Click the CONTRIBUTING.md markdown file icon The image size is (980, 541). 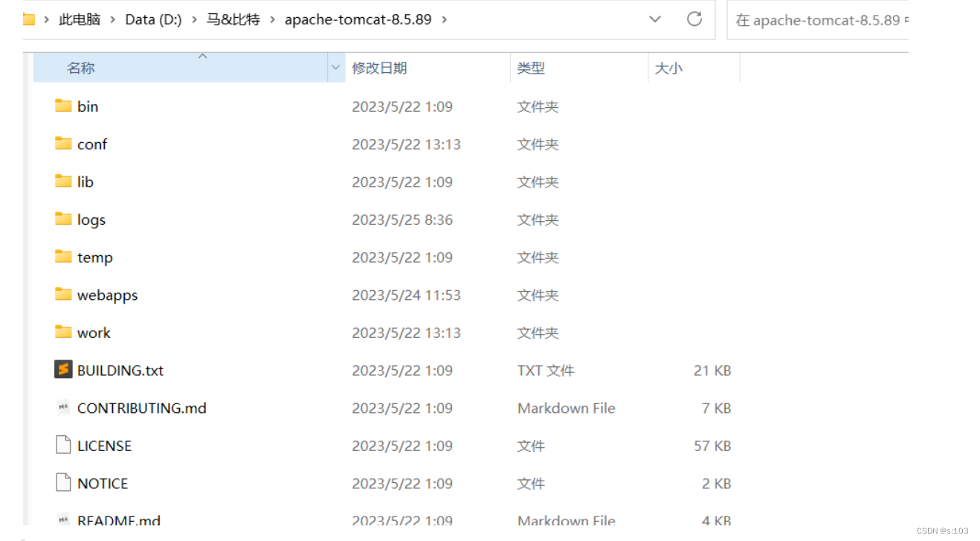click(63, 408)
